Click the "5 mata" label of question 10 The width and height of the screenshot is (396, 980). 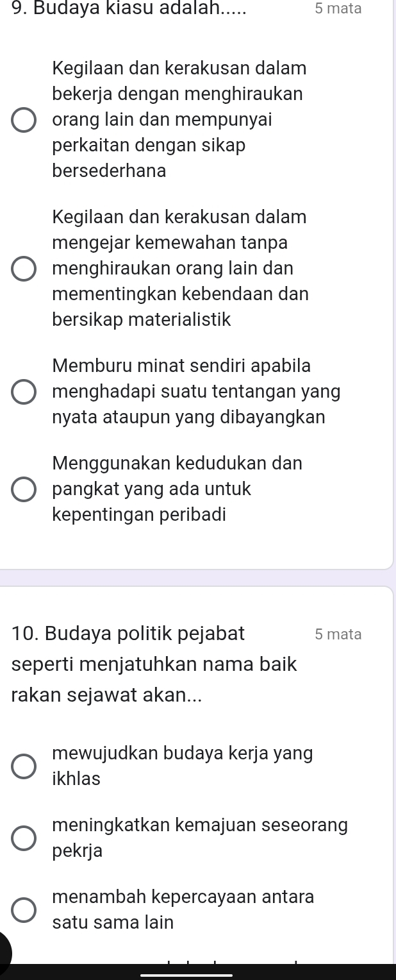(338, 634)
